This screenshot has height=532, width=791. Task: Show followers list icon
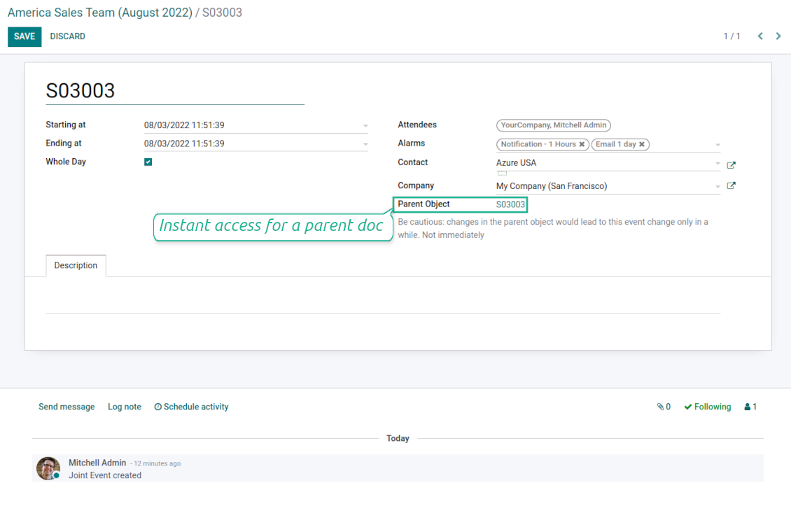coord(750,407)
